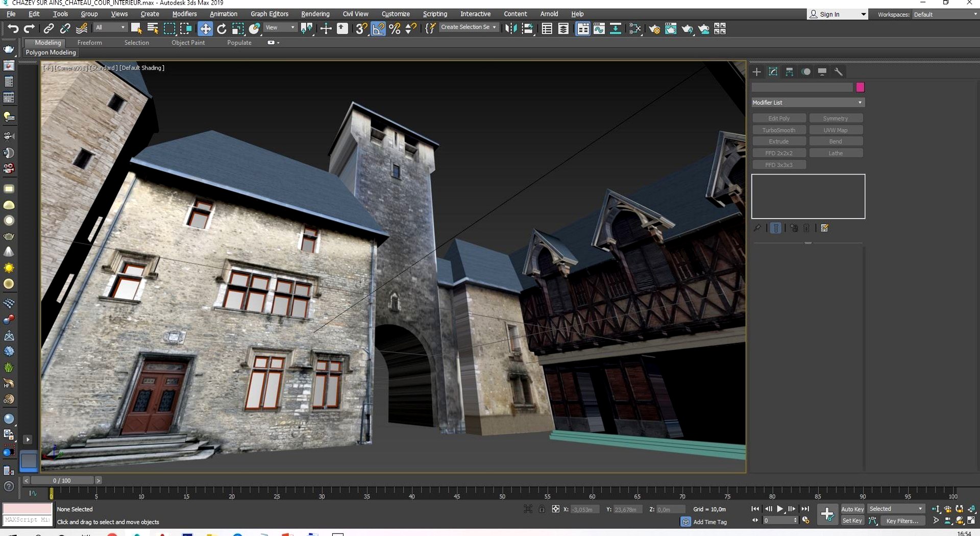Expand the Workspaces Default dropdown
This screenshot has height=536, width=980.
(944, 14)
